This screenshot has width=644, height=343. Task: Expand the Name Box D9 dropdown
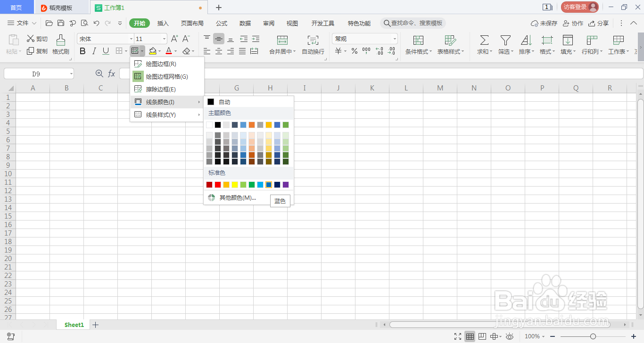(71, 74)
